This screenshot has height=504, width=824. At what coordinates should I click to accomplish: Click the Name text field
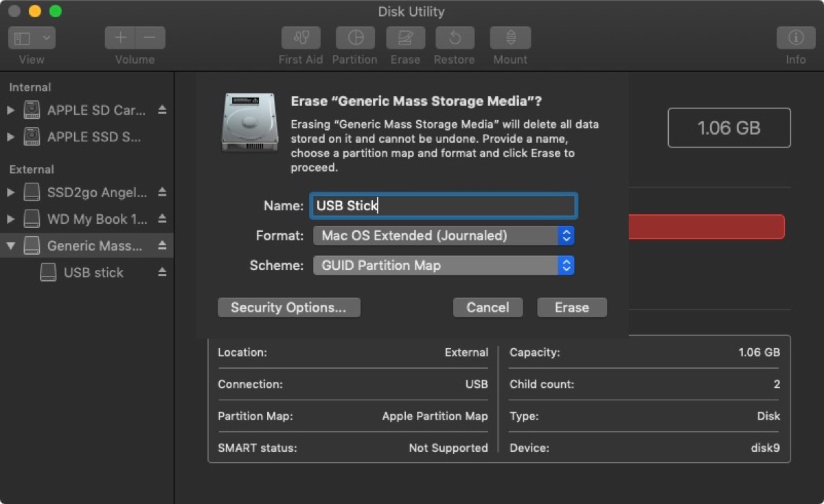pyautogui.click(x=443, y=205)
